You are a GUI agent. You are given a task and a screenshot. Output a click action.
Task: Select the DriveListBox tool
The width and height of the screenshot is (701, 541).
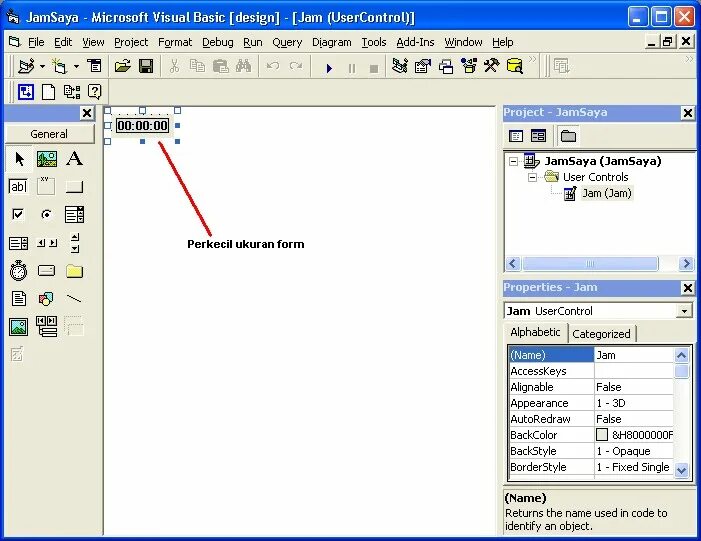click(x=46, y=270)
